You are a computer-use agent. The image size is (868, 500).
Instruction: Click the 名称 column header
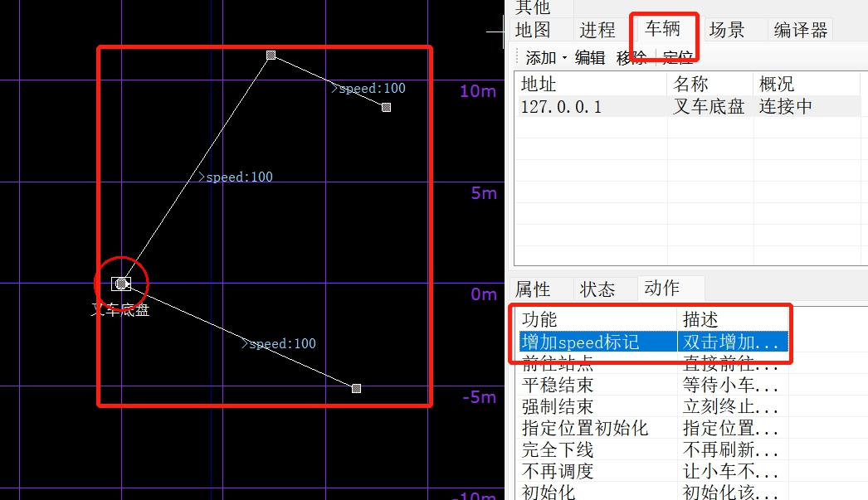[x=690, y=85]
